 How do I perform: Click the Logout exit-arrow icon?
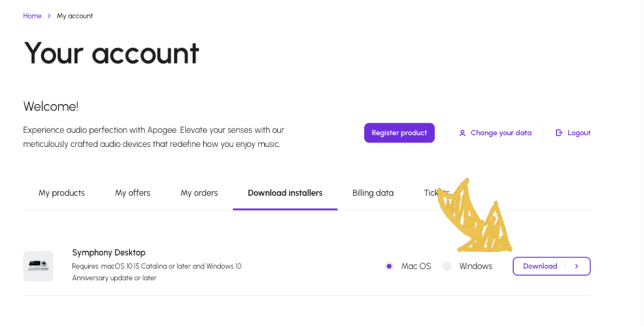[558, 133]
